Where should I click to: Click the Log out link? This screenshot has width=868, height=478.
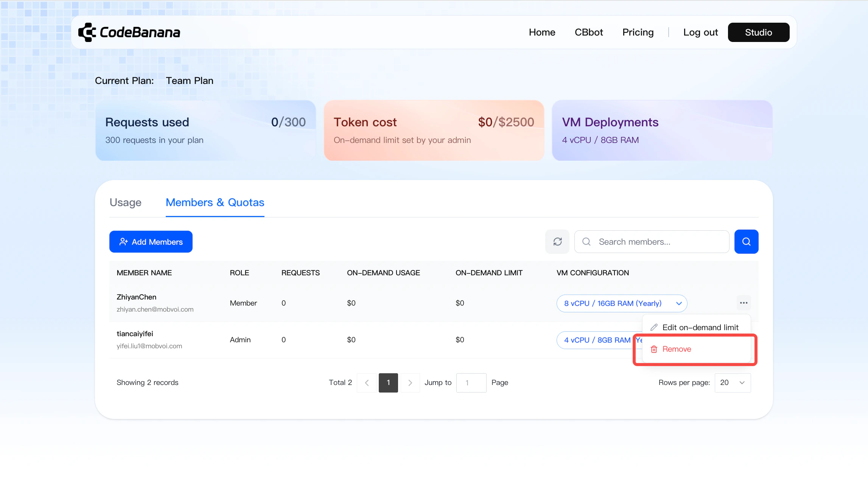700,33
